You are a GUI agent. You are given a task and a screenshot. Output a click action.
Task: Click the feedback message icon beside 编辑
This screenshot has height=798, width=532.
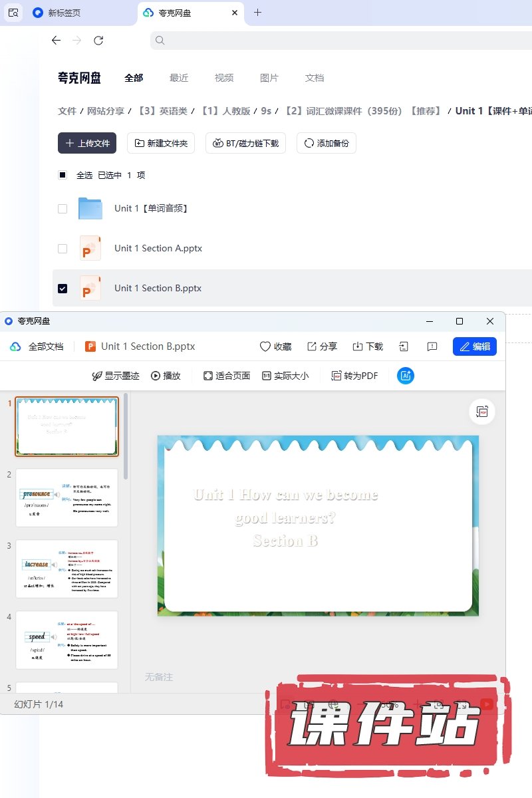(x=432, y=346)
